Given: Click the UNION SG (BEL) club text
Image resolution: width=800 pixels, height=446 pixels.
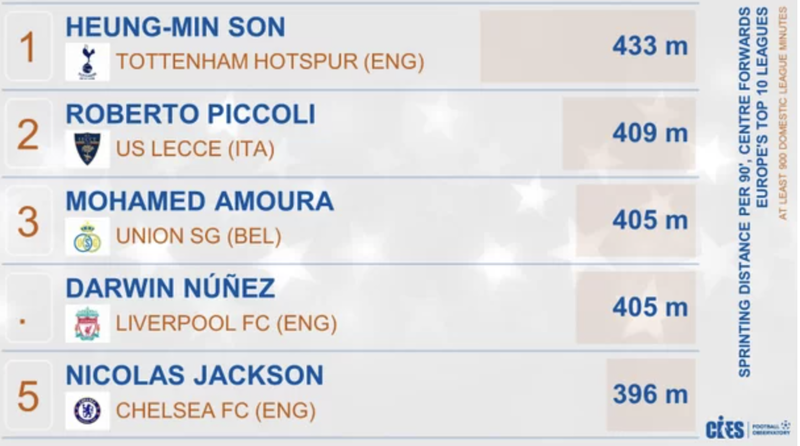Looking at the screenshot, I should 199,237.
